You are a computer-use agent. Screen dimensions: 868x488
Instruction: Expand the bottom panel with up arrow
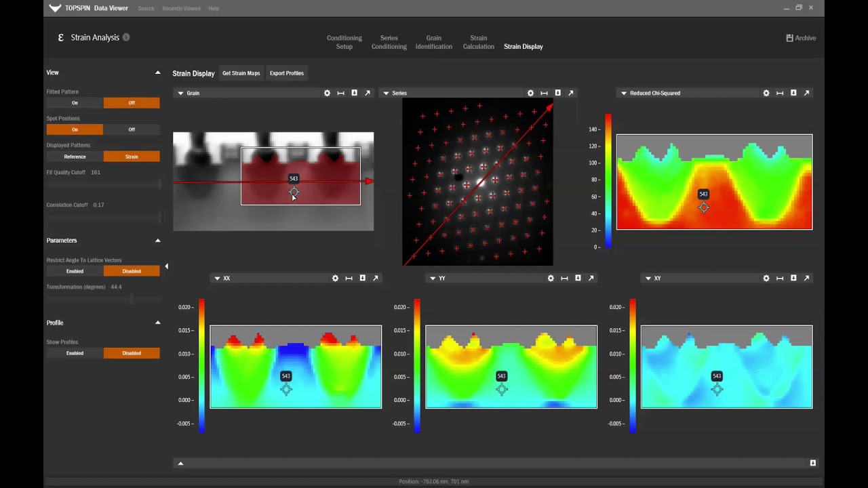click(x=180, y=464)
